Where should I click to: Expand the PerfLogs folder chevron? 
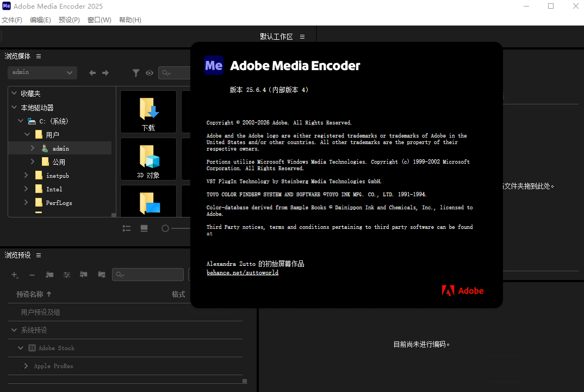(x=26, y=202)
